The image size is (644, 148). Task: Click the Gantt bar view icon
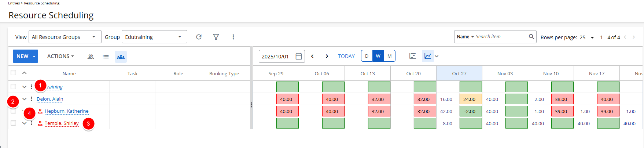[x=413, y=56]
